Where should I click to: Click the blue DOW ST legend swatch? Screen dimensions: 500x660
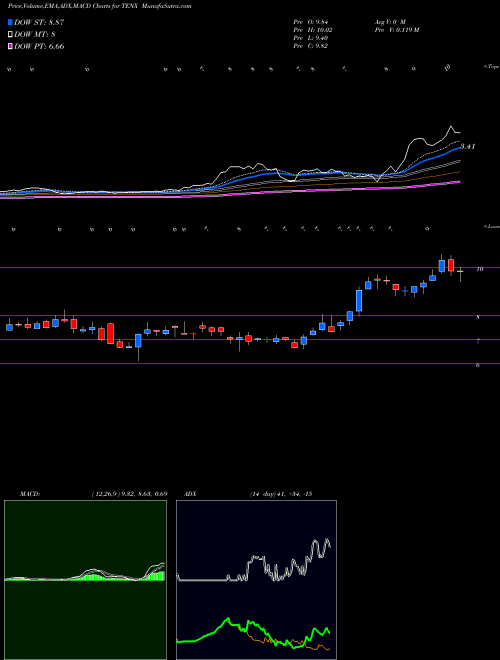pos(10,22)
